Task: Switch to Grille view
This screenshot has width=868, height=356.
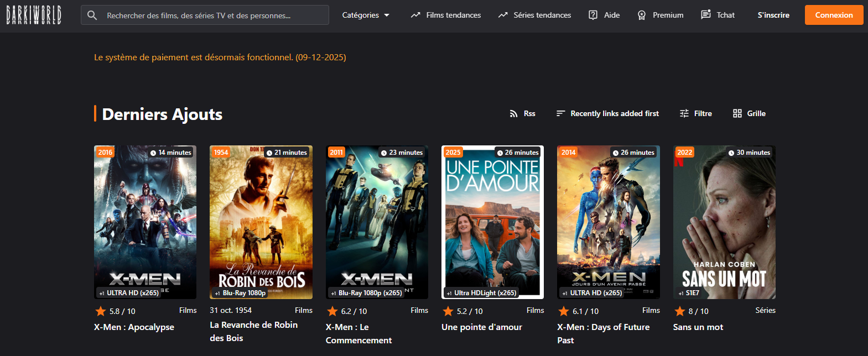Action: [x=749, y=113]
